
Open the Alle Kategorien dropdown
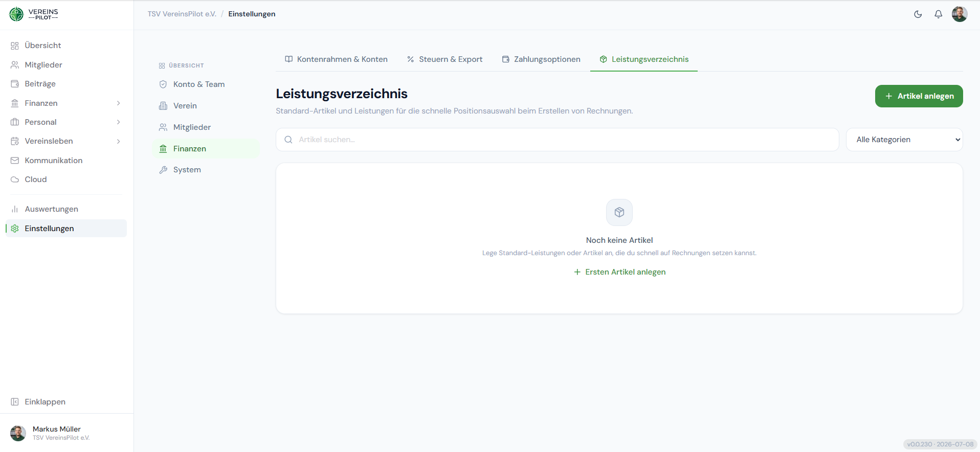(x=904, y=140)
